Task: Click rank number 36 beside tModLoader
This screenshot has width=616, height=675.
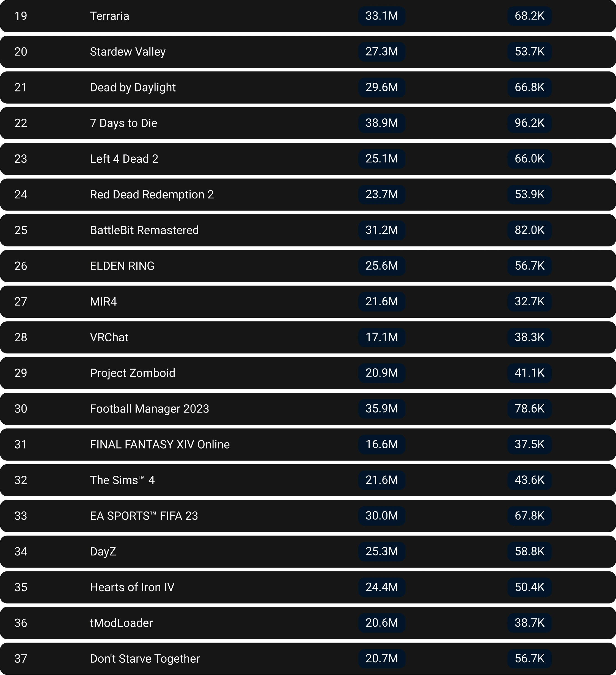Action: pyautogui.click(x=21, y=623)
